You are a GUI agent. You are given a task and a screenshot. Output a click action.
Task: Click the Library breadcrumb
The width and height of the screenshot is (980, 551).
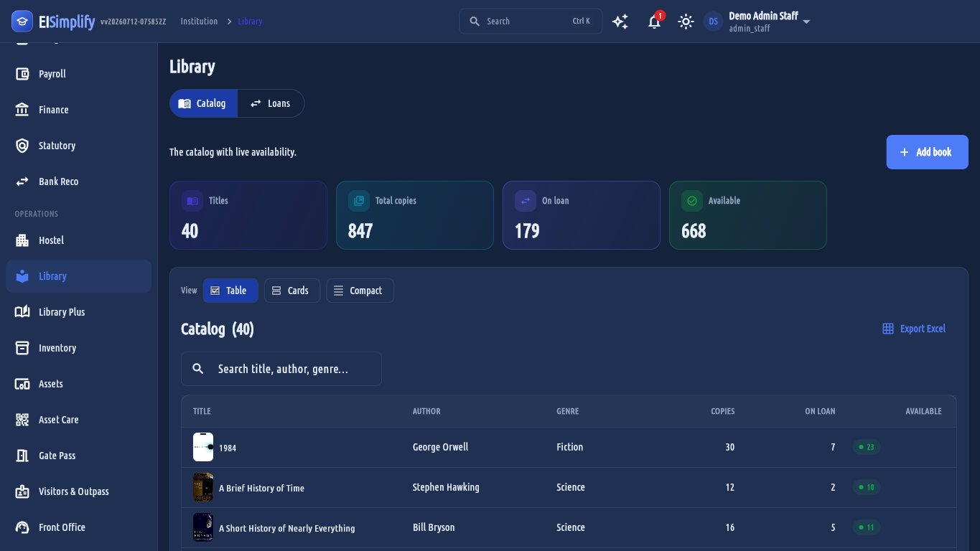[x=250, y=22]
